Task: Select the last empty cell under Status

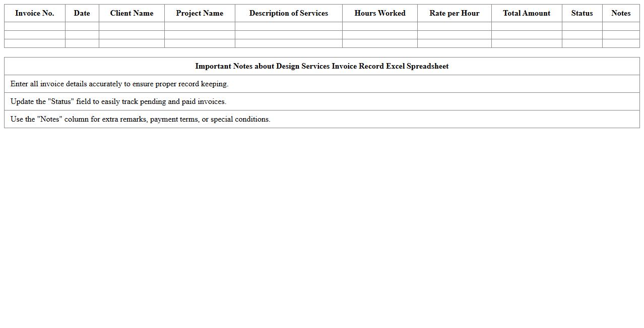Action: [582, 43]
